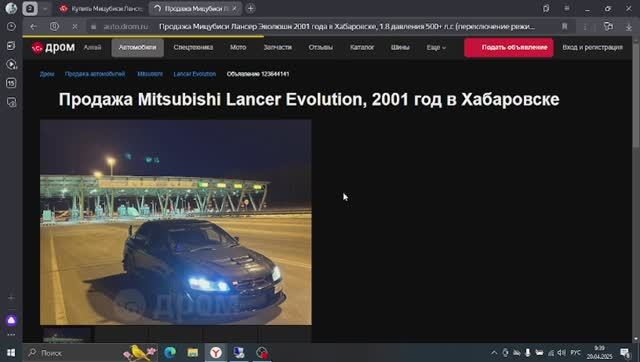
Task: Open the page actions three-dot menu
Action: pyautogui.click(x=585, y=27)
